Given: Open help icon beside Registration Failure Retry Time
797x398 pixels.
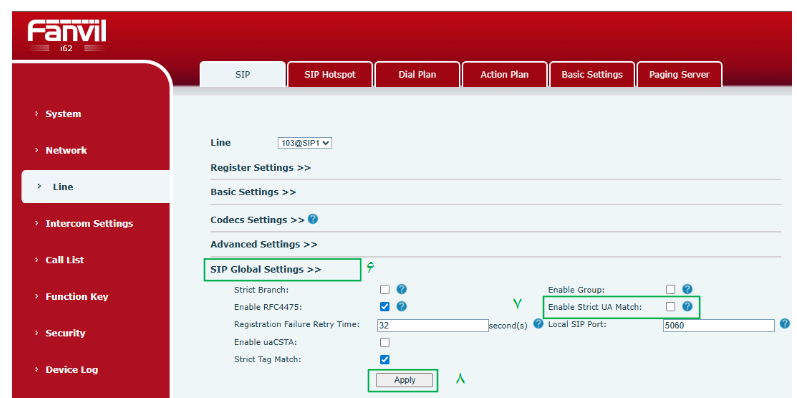Looking at the screenshot, I should pyautogui.click(x=538, y=323).
